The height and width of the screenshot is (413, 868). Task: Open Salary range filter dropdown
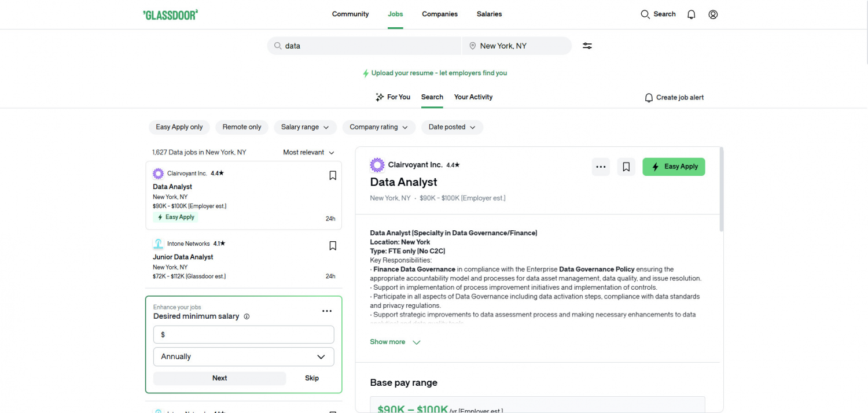(305, 127)
